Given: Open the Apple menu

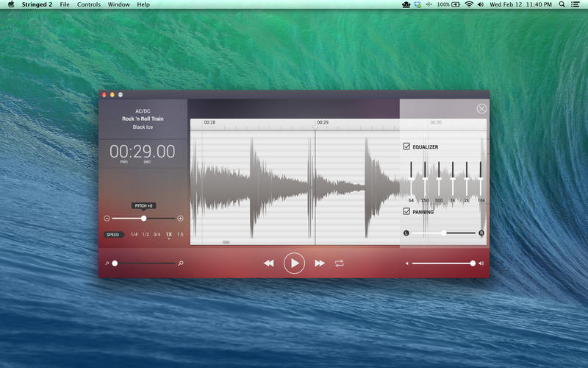Looking at the screenshot, I should (x=11, y=4).
